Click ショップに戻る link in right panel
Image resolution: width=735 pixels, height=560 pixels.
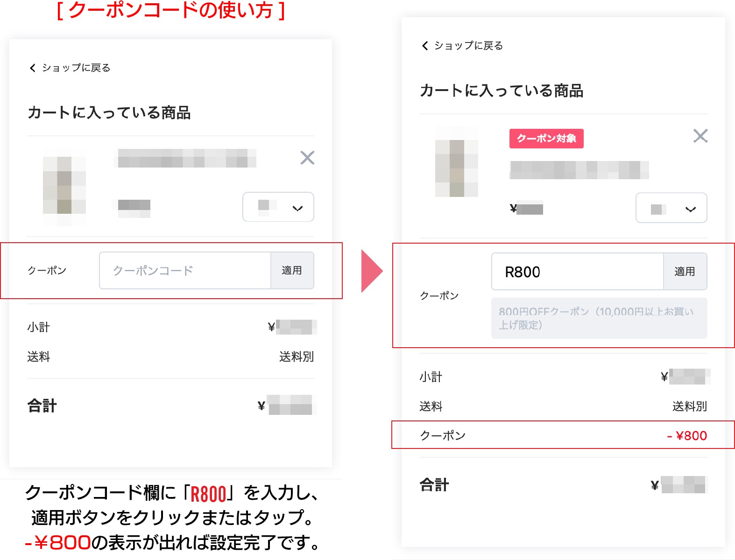pos(469,46)
